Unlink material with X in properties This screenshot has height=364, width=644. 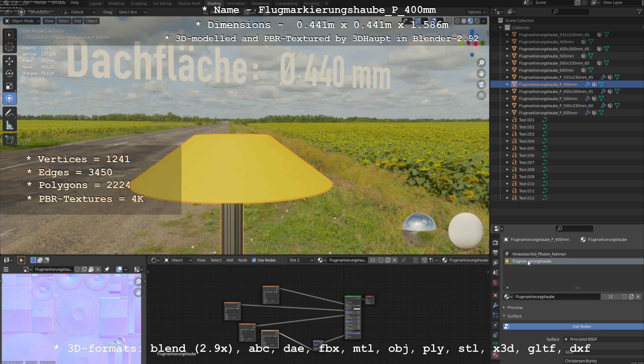[x=638, y=297]
